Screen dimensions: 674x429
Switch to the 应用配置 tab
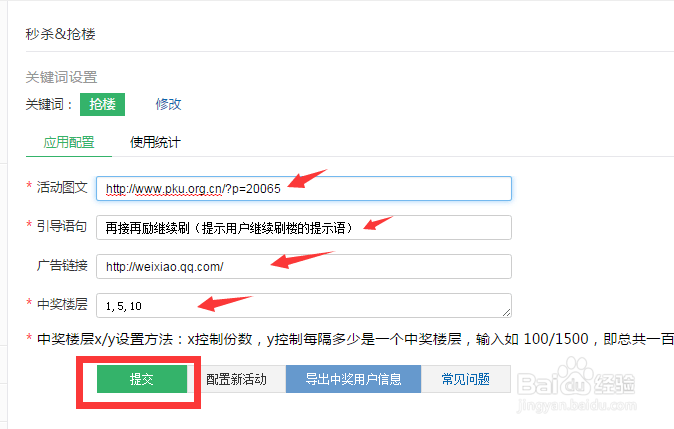(69, 142)
